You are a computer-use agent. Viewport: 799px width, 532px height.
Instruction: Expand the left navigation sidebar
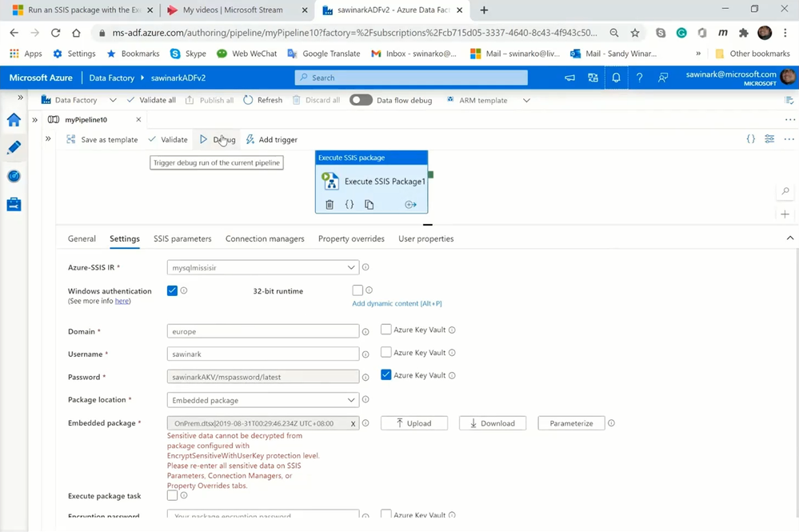(20, 97)
